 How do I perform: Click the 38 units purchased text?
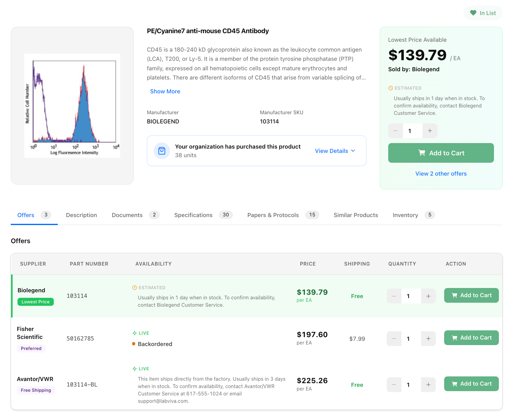tap(186, 155)
